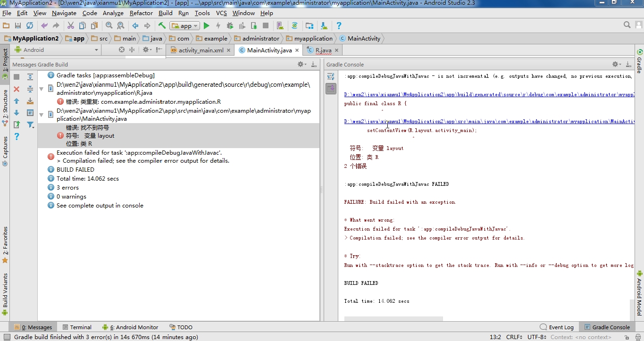This screenshot has height=341, width=644.
Task: Click the Cut scissors icon
Action: pos(71,25)
